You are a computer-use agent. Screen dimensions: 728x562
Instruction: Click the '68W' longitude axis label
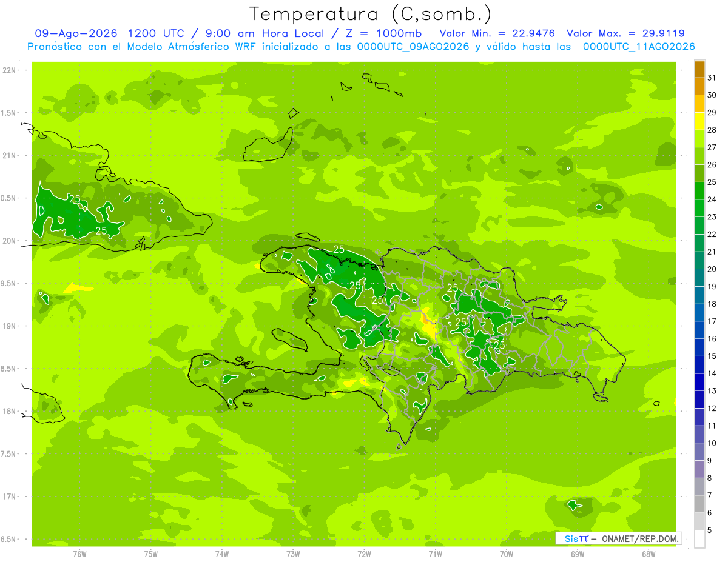pyautogui.click(x=649, y=554)
